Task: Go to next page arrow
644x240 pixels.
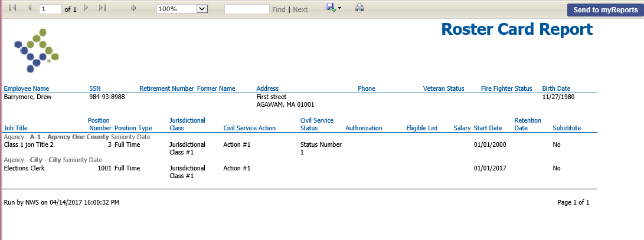Action: coord(86,8)
